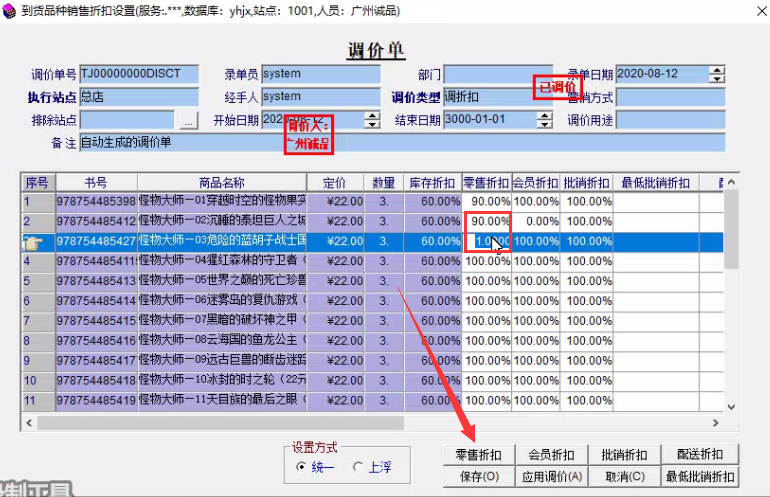Click the 最低批销折扣 button at the bottom

pyautogui.click(x=700, y=476)
